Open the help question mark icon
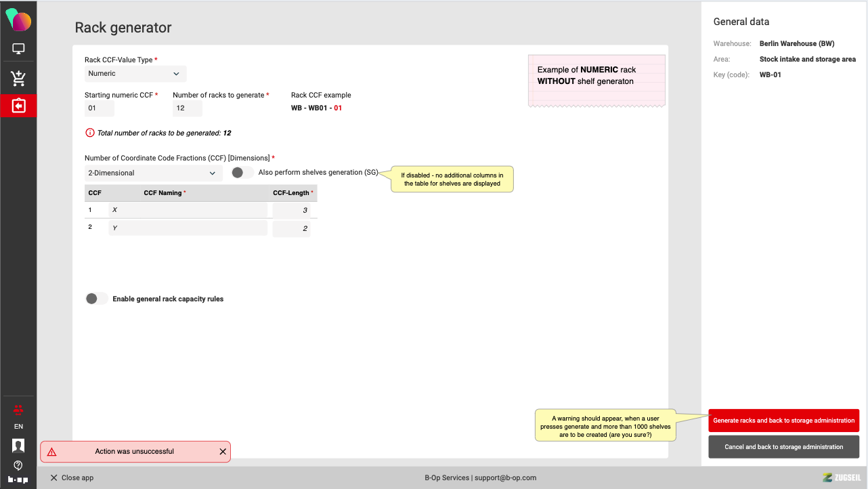The image size is (868, 489). tap(18, 465)
